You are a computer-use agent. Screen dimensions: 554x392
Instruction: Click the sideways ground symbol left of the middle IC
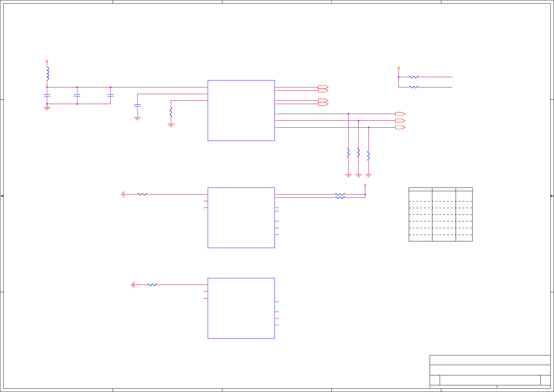123,194
